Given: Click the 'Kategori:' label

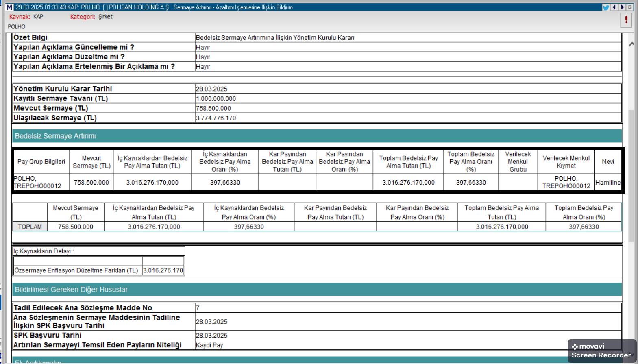Looking at the screenshot, I should [83, 17].
